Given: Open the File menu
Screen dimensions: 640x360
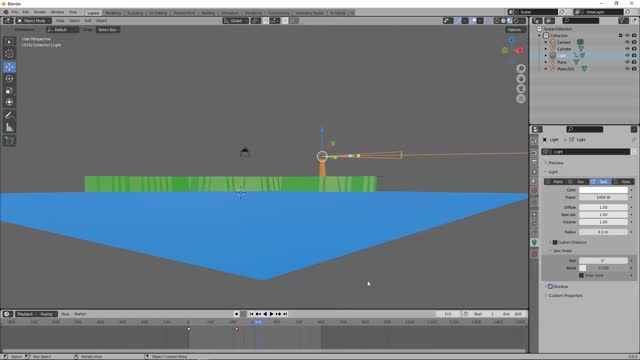Looking at the screenshot, I should coord(15,12).
